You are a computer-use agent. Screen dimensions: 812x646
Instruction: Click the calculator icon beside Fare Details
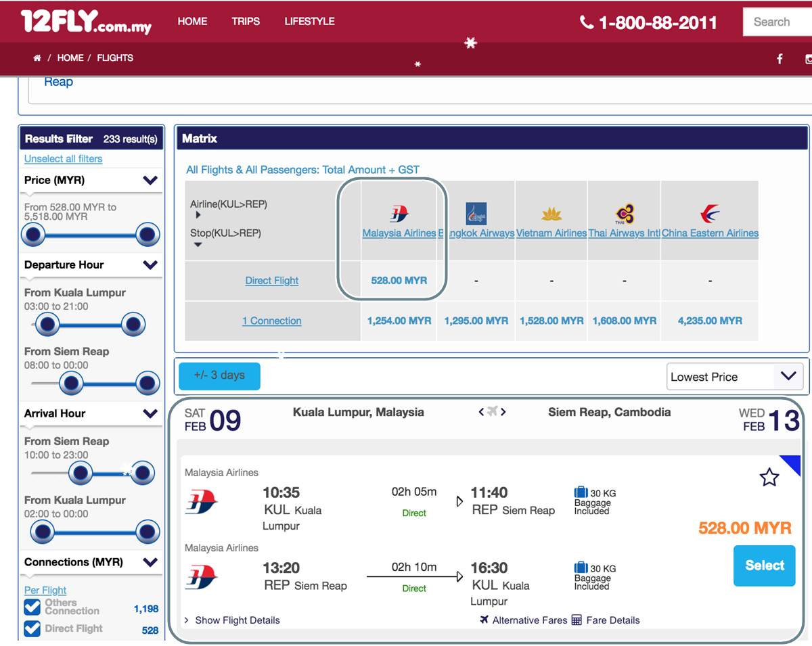[x=577, y=620]
